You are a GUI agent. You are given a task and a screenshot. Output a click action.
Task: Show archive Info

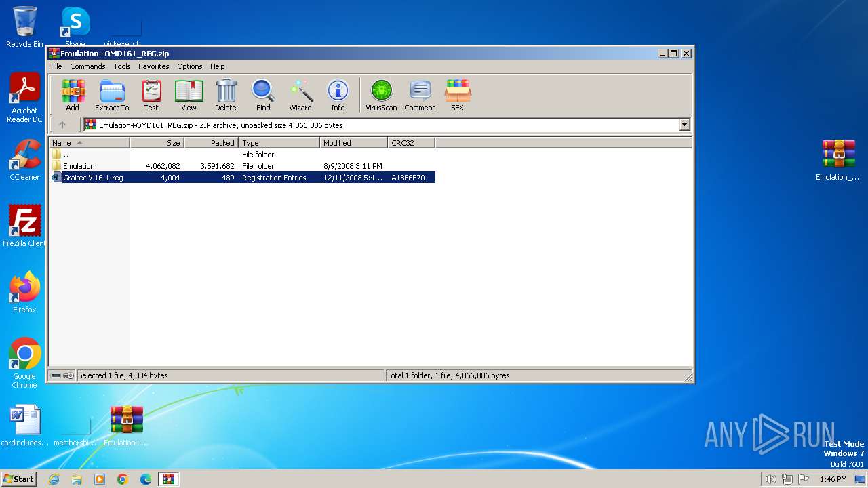[x=338, y=95]
